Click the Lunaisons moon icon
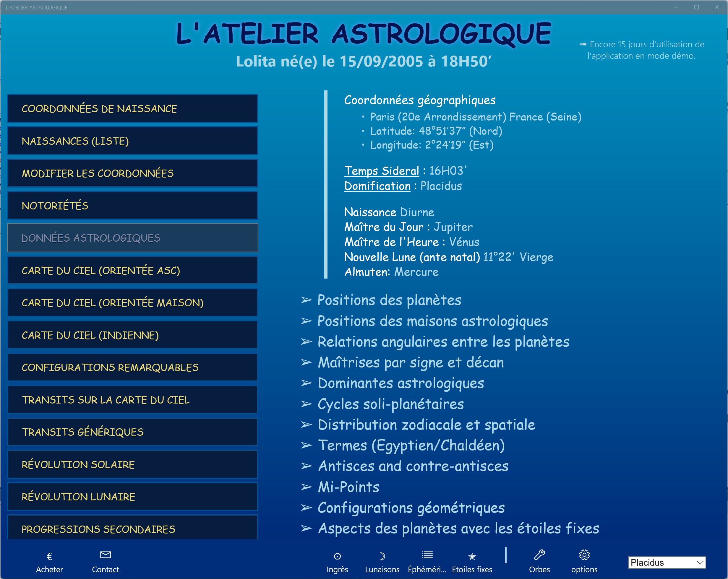Screen dimensions: 728x579 point(382,556)
